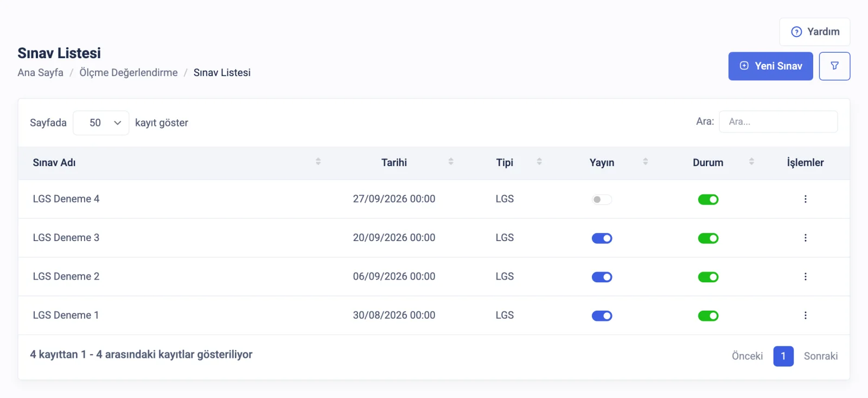868x398 pixels.
Task: Focus the Ara search field
Action: pyautogui.click(x=778, y=122)
